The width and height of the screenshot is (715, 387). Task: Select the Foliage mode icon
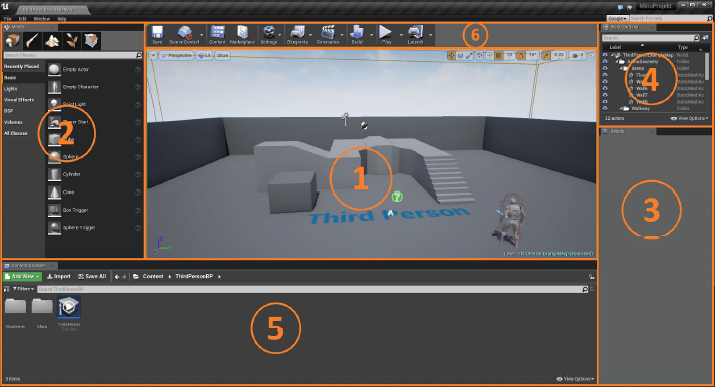click(72, 41)
